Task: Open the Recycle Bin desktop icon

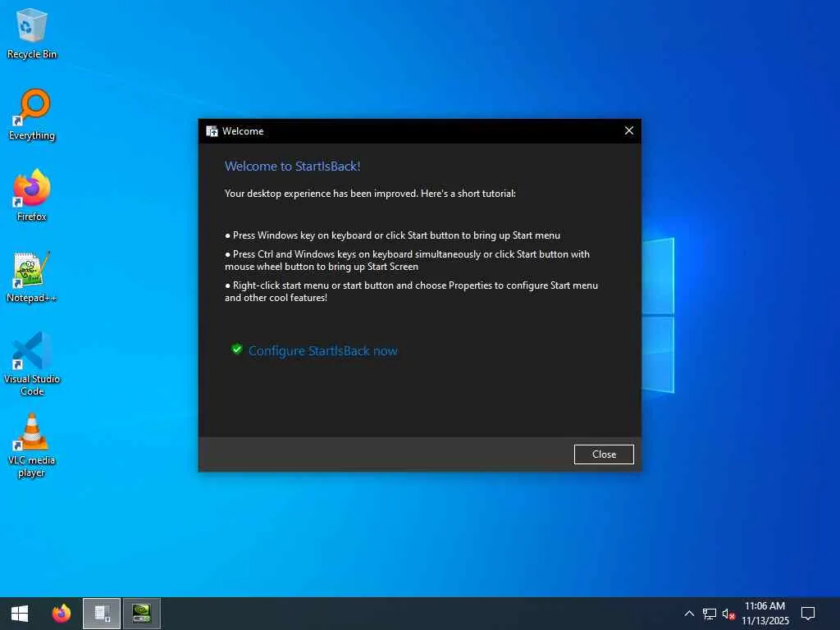Action: click(x=32, y=33)
